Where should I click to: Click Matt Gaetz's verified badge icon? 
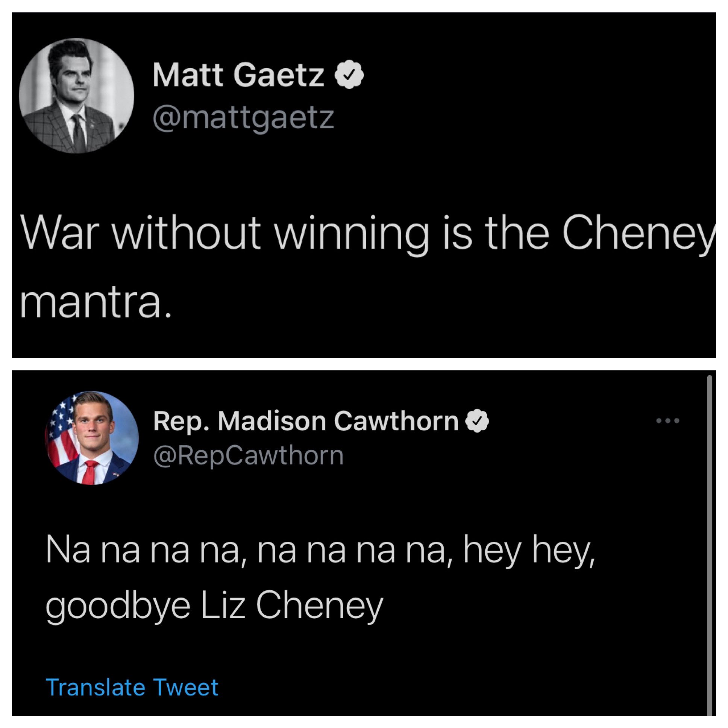click(x=349, y=74)
